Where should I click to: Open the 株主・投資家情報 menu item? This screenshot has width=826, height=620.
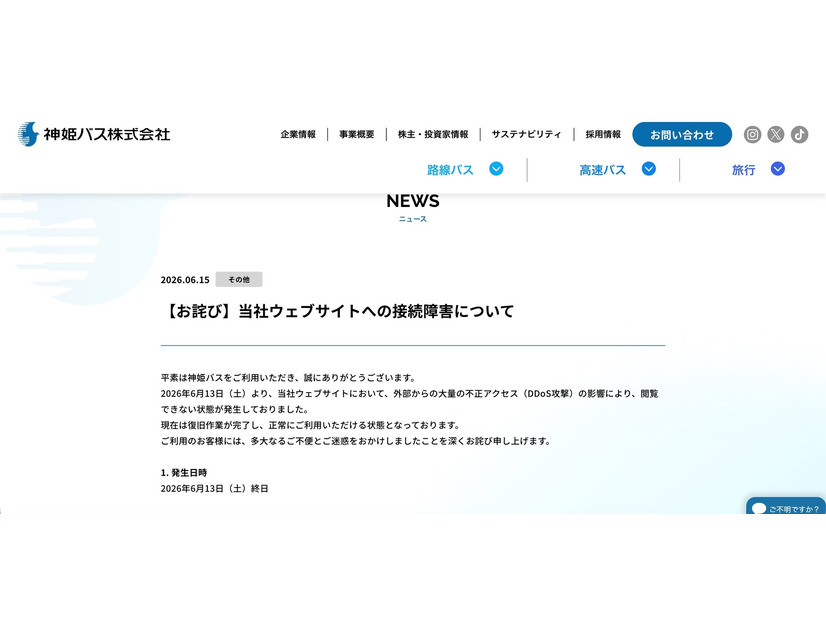tap(433, 134)
